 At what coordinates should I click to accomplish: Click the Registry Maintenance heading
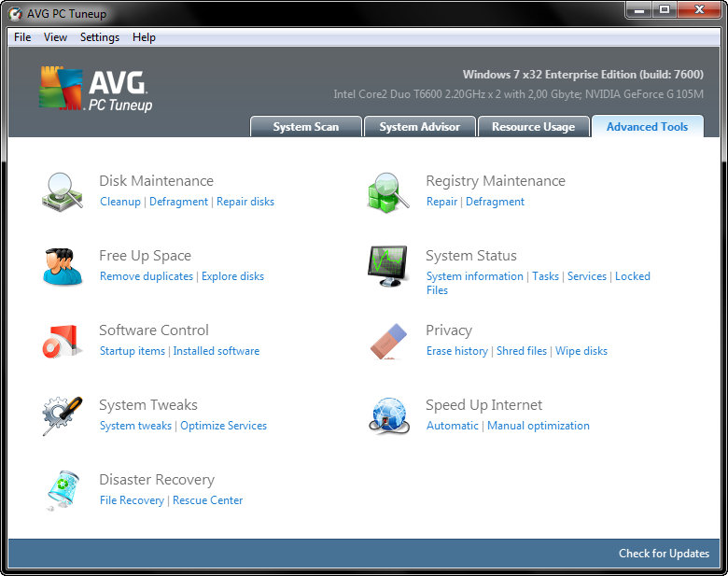[x=496, y=181]
